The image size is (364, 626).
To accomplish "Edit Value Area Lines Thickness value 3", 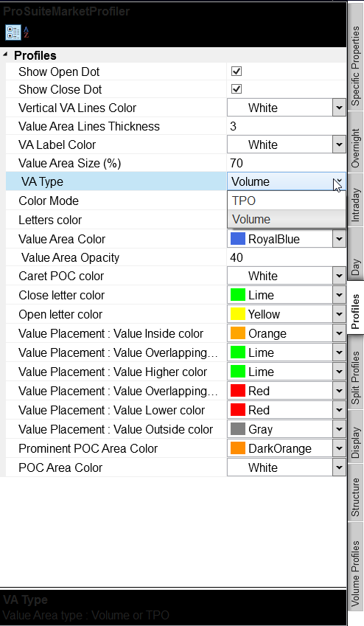I will tap(286, 126).
